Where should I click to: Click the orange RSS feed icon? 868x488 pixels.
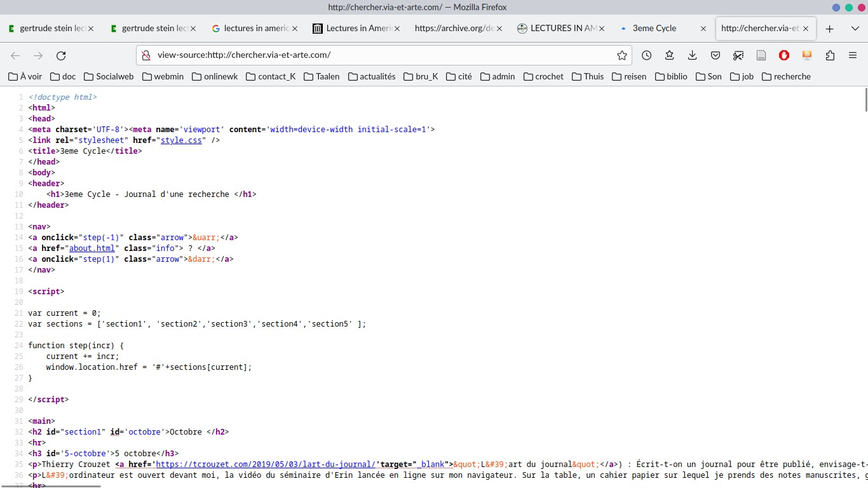tap(807, 55)
